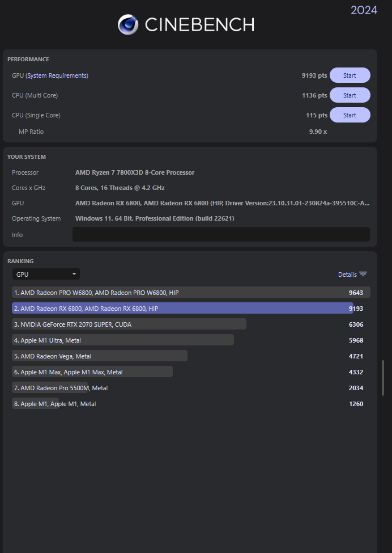
Task: Click the RANKING section heading
Action: [x=20, y=261]
